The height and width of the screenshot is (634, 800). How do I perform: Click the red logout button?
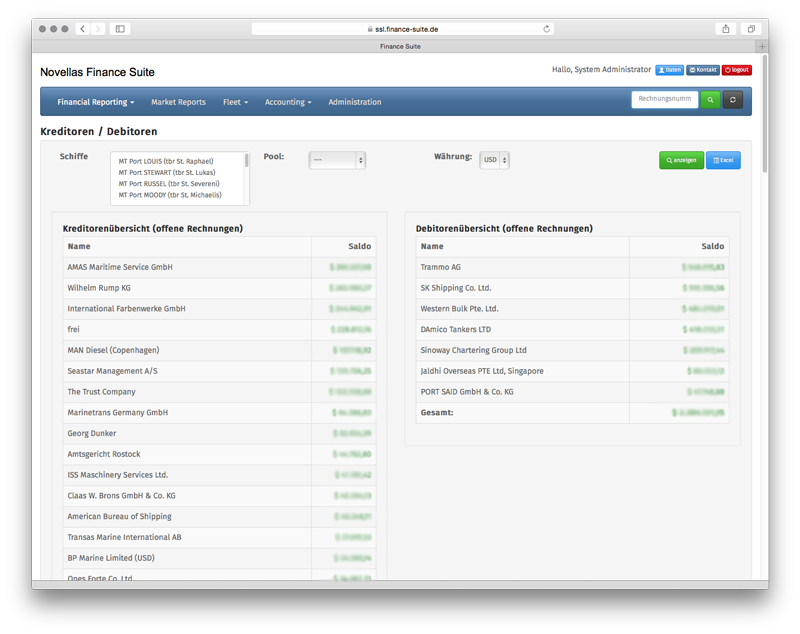pyautogui.click(x=736, y=70)
